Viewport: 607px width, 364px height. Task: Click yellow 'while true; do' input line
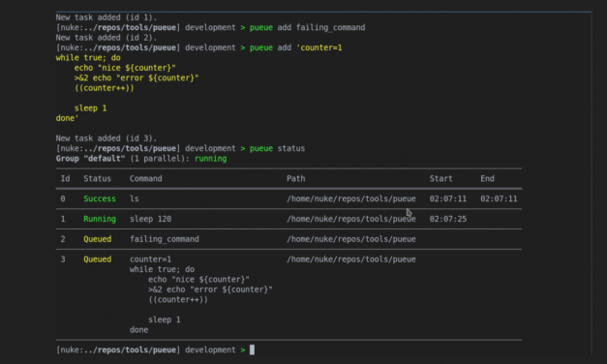coord(88,58)
